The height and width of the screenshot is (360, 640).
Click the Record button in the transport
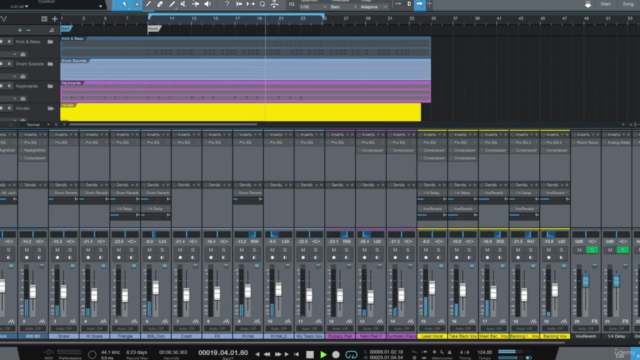336,354
